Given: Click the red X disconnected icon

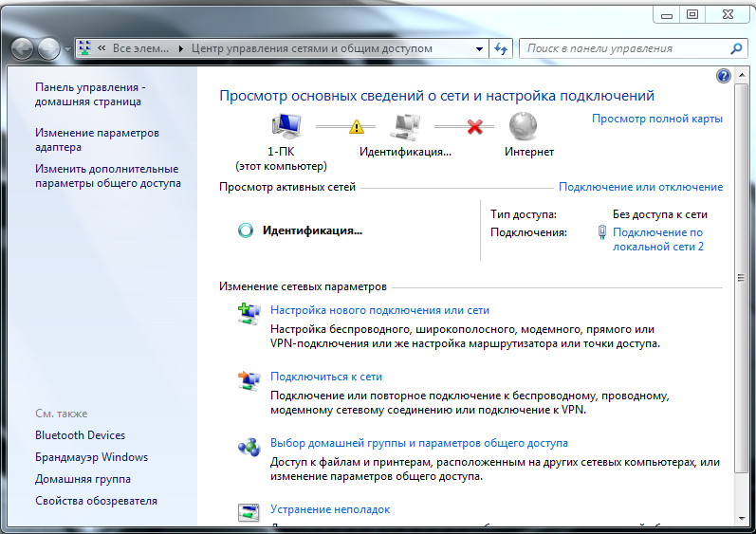Looking at the screenshot, I should (x=475, y=126).
